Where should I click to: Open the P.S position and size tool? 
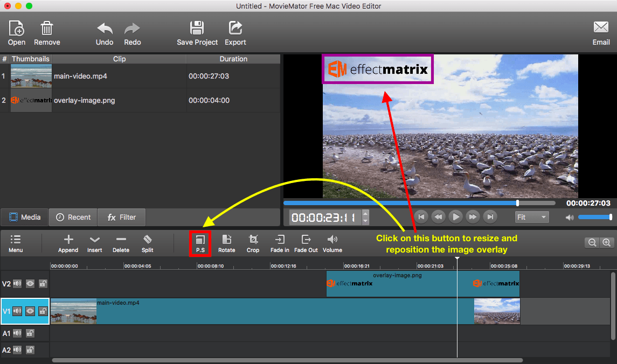(x=200, y=244)
